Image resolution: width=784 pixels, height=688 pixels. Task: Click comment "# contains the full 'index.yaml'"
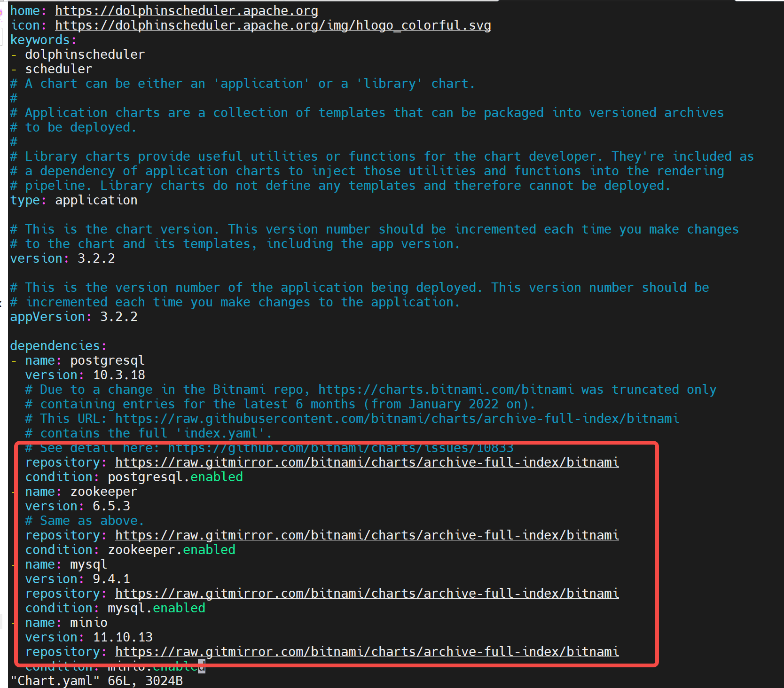[x=149, y=433]
